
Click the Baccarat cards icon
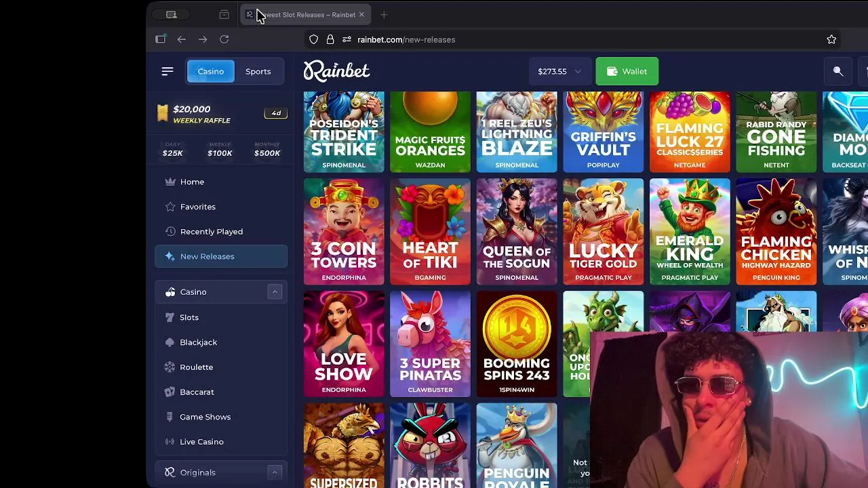pyautogui.click(x=170, y=392)
